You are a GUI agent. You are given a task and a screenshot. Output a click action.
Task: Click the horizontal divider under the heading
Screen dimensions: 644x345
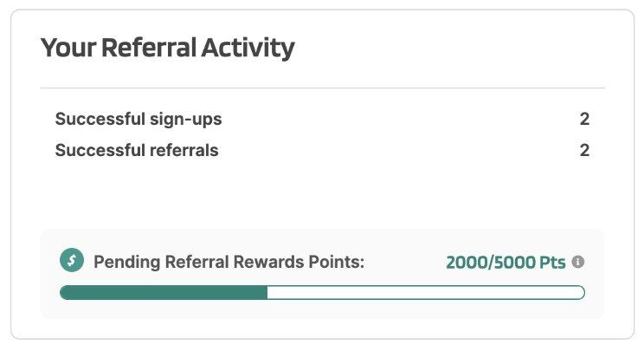pyautogui.click(x=322, y=88)
